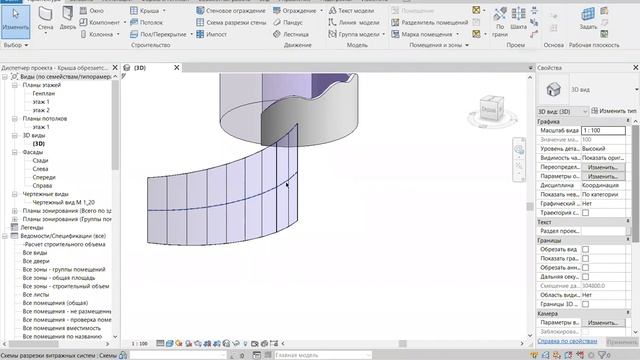This screenshot has width=640, height=360.
Task: Switch to the (3D) view tab
Action: coord(140,68)
